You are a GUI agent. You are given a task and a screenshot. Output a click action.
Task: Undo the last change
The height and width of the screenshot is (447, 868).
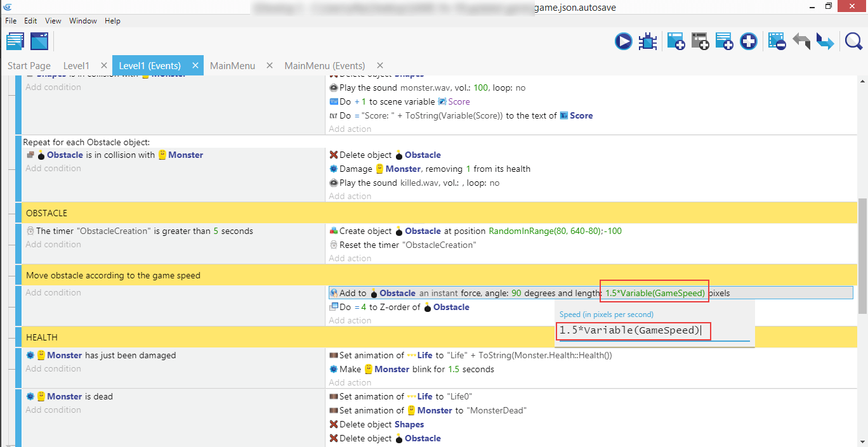(801, 42)
